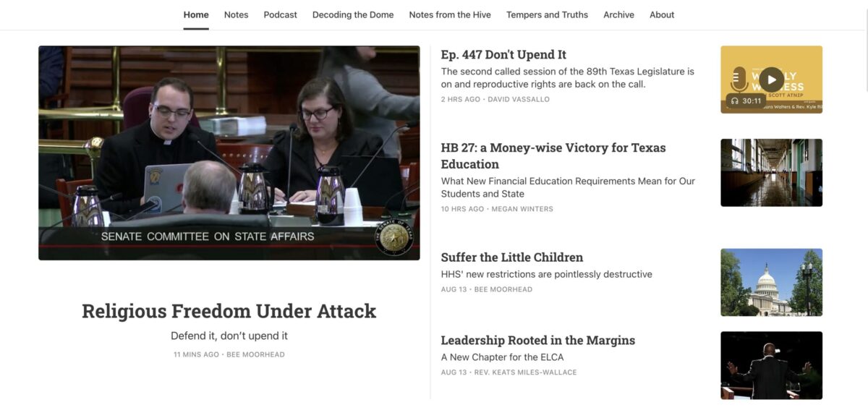Read Religious Freedom Under Attack article
This screenshot has height=410, width=868.
pyautogui.click(x=229, y=311)
